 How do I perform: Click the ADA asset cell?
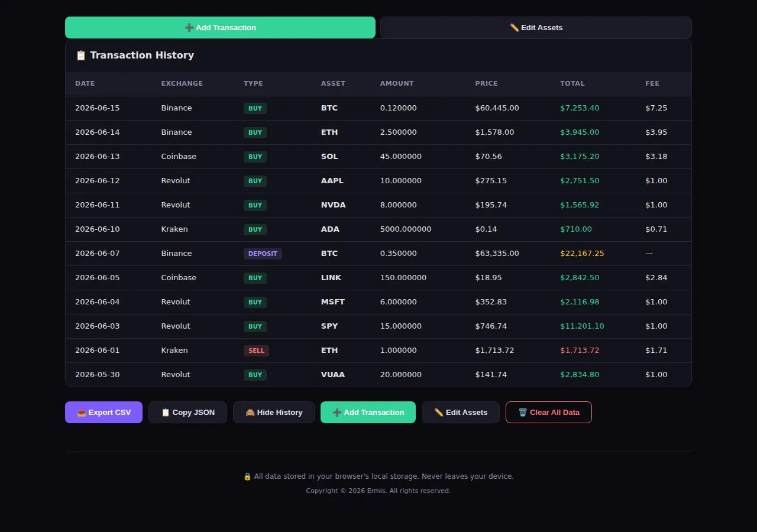coord(330,229)
